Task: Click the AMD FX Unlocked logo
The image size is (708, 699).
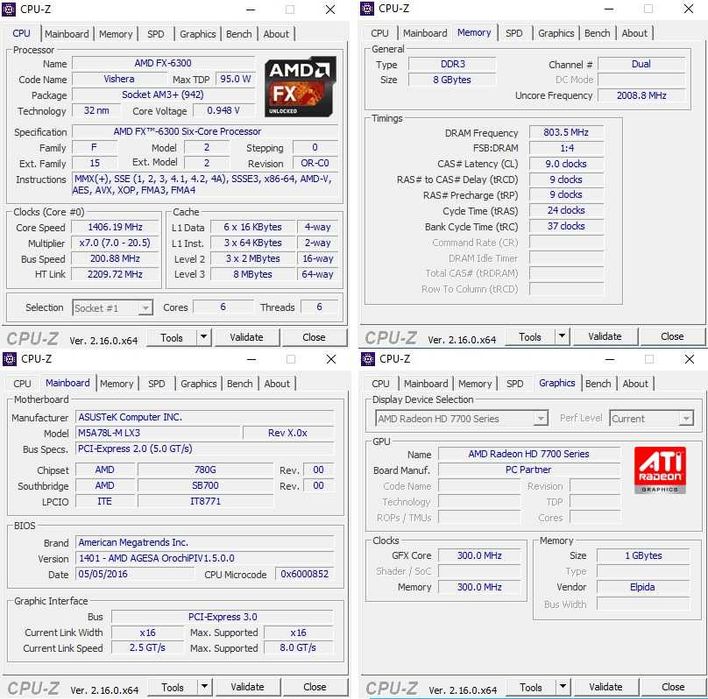Action: click(300, 87)
